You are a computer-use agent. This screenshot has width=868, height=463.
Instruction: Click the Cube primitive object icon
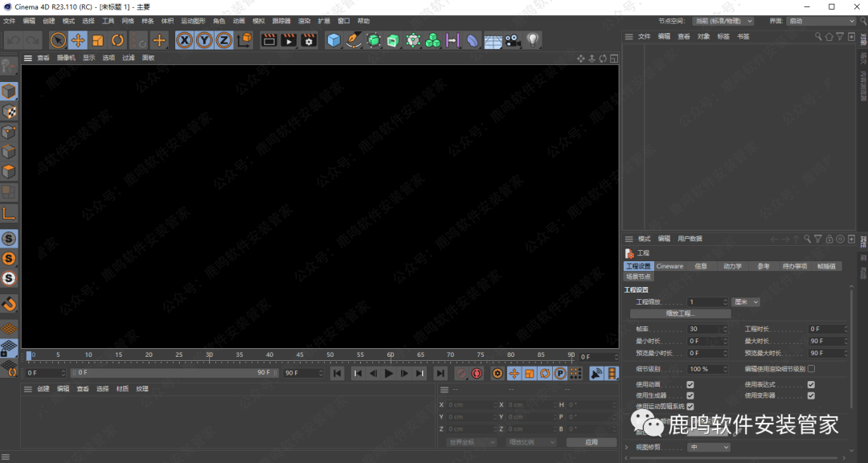(334, 40)
